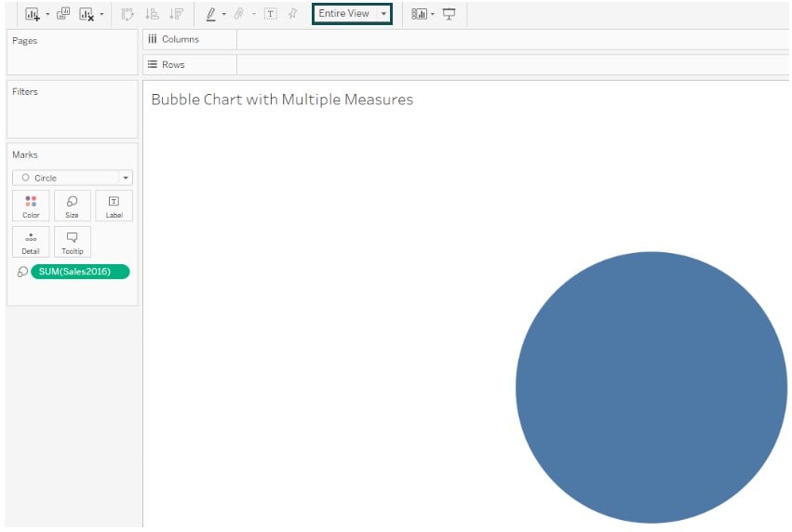Click the Clear Sheet icon
The image size is (792, 532).
(87, 14)
